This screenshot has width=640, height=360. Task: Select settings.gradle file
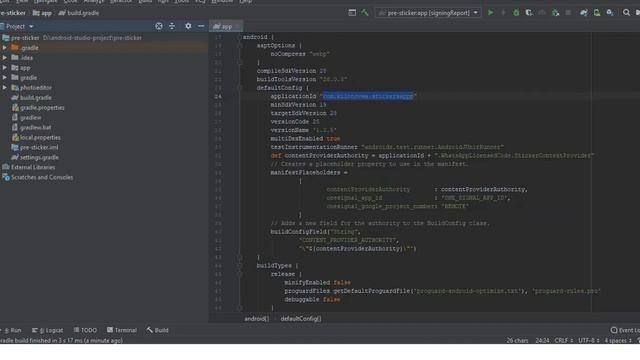pos(35,157)
